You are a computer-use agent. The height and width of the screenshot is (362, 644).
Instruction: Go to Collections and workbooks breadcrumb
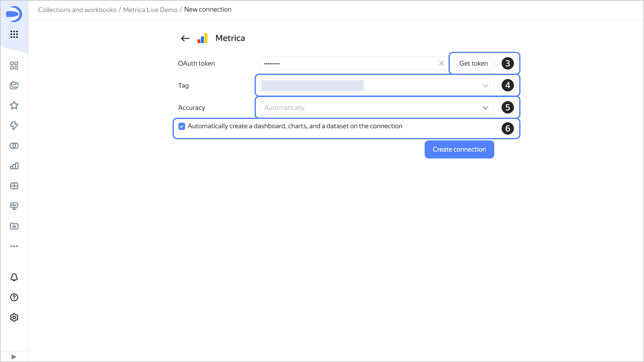click(x=77, y=10)
